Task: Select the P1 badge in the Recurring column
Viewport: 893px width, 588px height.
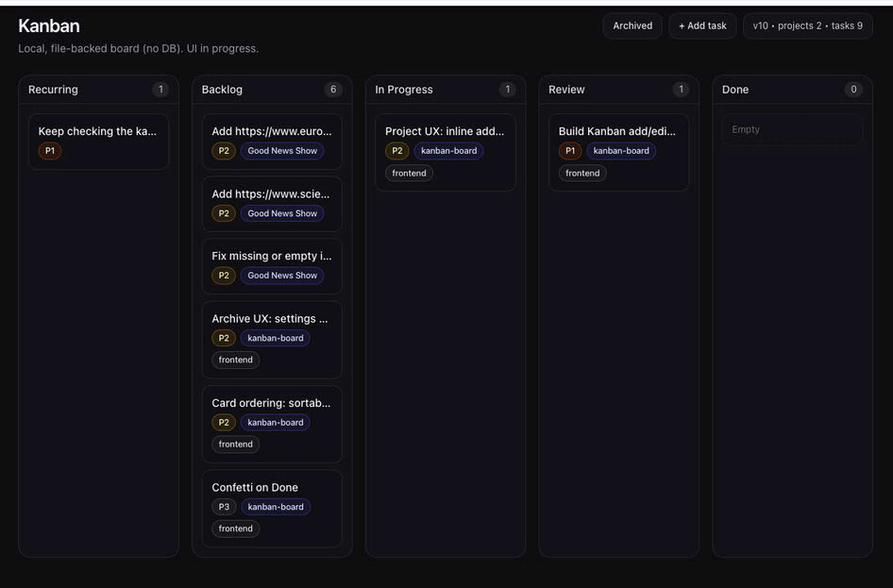Action: coord(50,151)
